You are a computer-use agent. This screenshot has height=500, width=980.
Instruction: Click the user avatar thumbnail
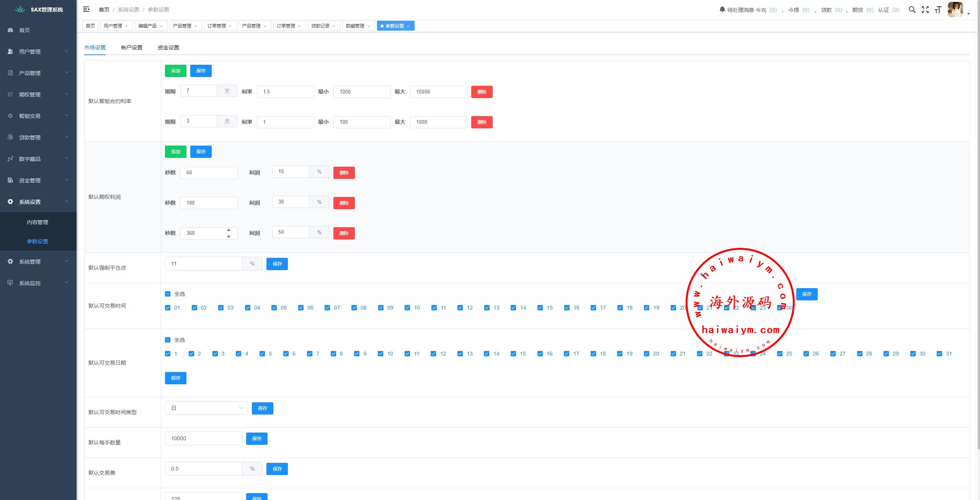coord(955,10)
